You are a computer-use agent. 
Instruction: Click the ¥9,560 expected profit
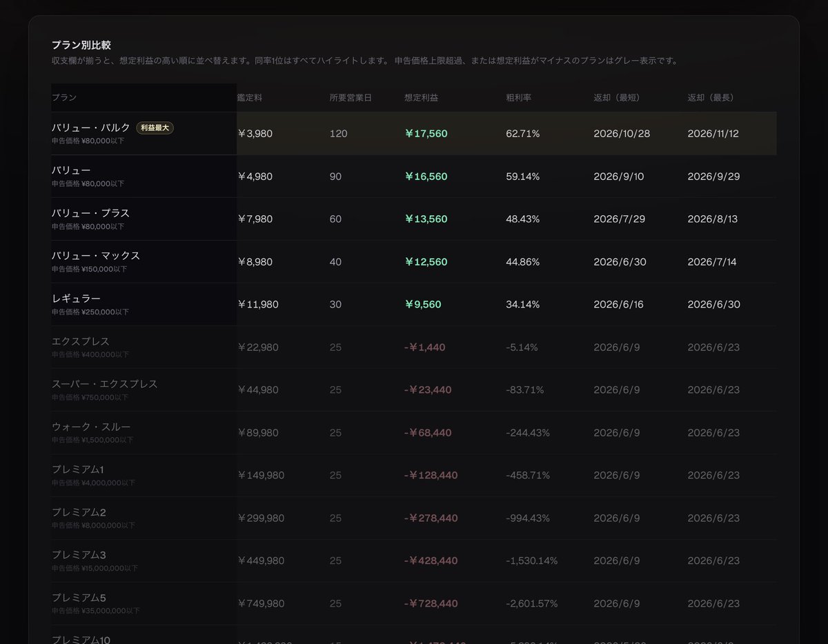coord(423,305)
